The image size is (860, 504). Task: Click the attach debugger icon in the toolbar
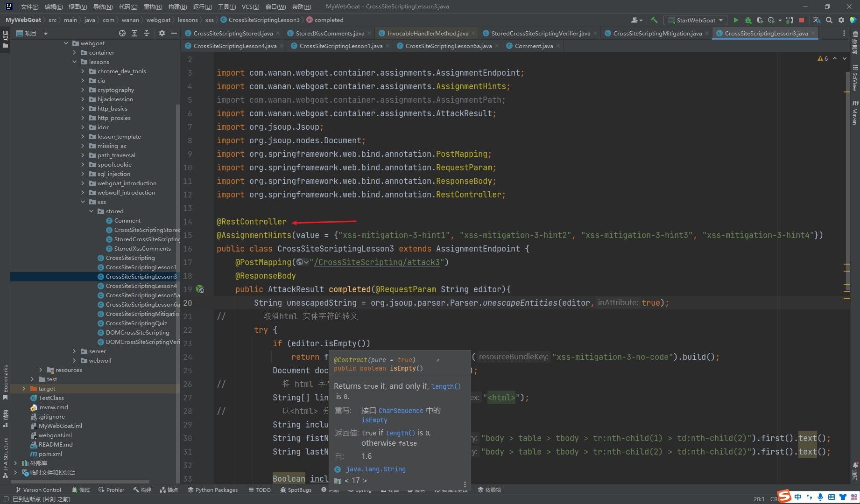pos(790,20)
